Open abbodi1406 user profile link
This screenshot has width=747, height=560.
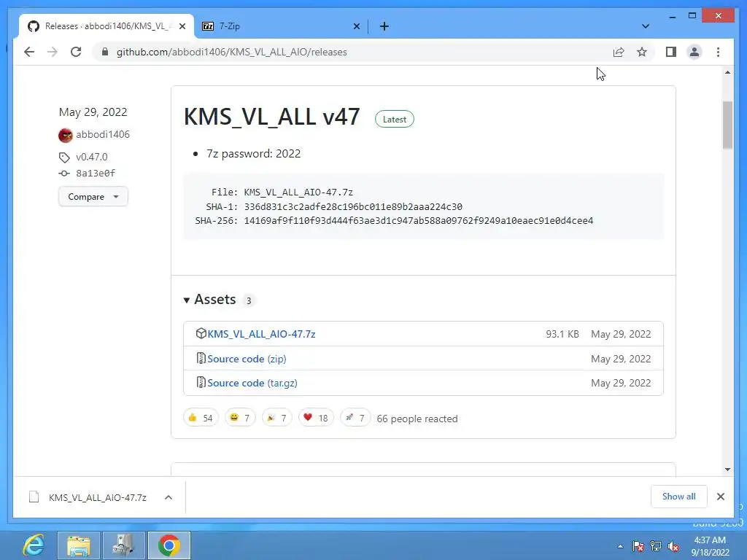point(102,134)
